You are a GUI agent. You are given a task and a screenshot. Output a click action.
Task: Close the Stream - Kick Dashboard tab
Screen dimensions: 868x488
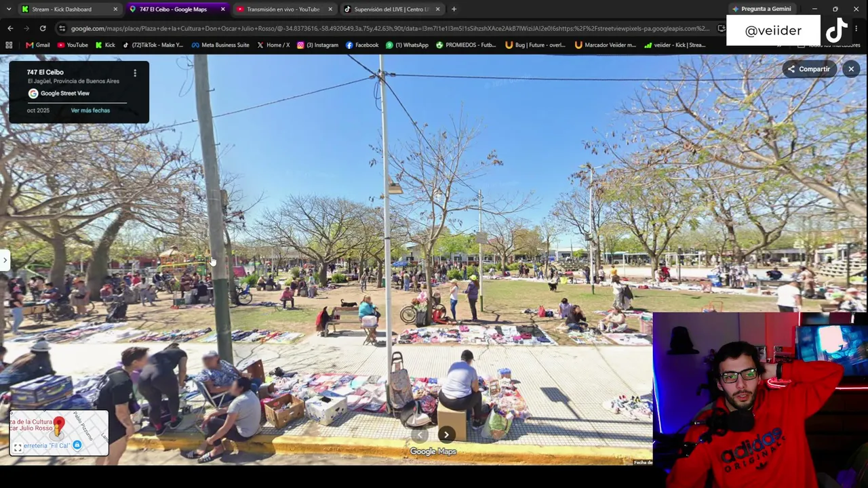115,9
